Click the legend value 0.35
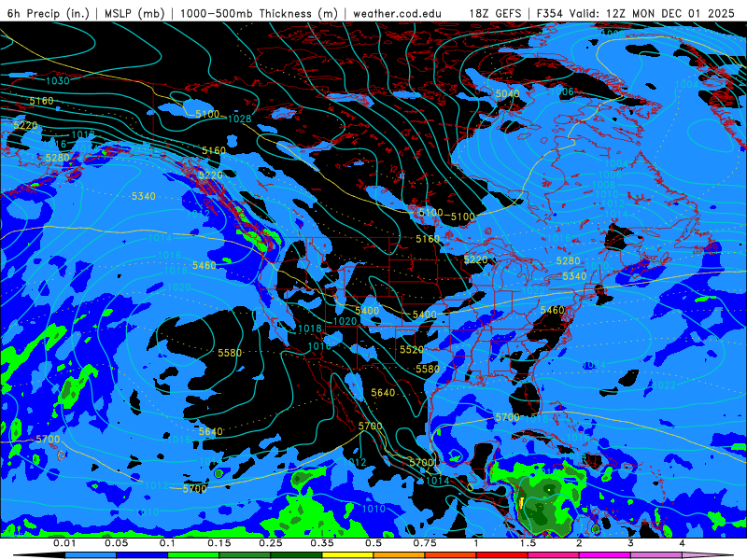 point(322,543)
